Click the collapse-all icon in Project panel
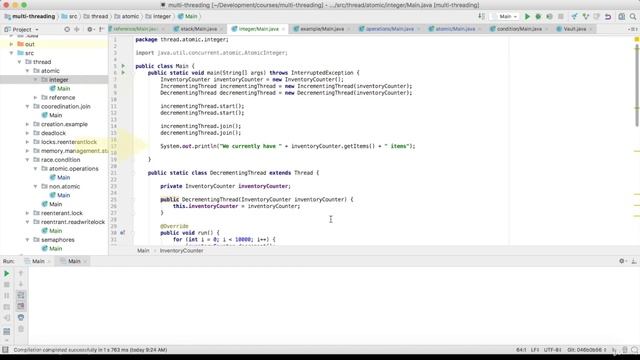 [x=77, y=29]
